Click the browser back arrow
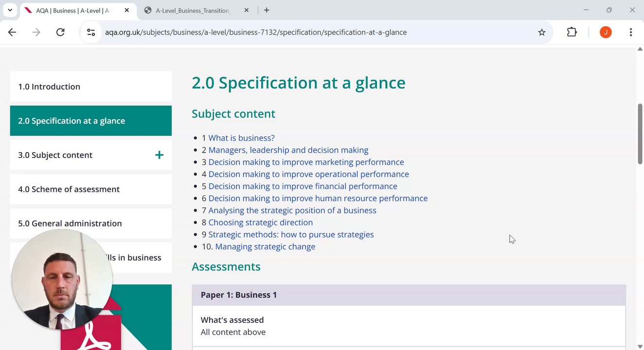The height and width of the screenshot is (350, 644). pyautogui.click(x=12, y=32)
